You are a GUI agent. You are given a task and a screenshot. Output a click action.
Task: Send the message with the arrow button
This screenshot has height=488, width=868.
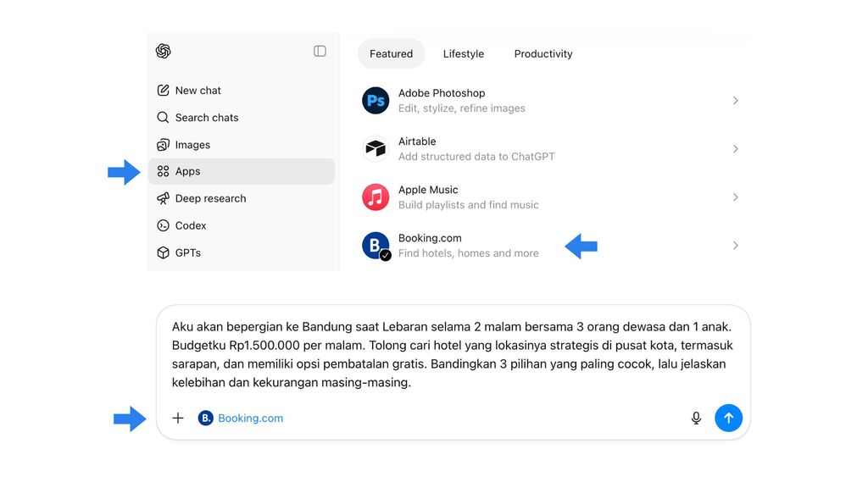click(x=729, y=418)
